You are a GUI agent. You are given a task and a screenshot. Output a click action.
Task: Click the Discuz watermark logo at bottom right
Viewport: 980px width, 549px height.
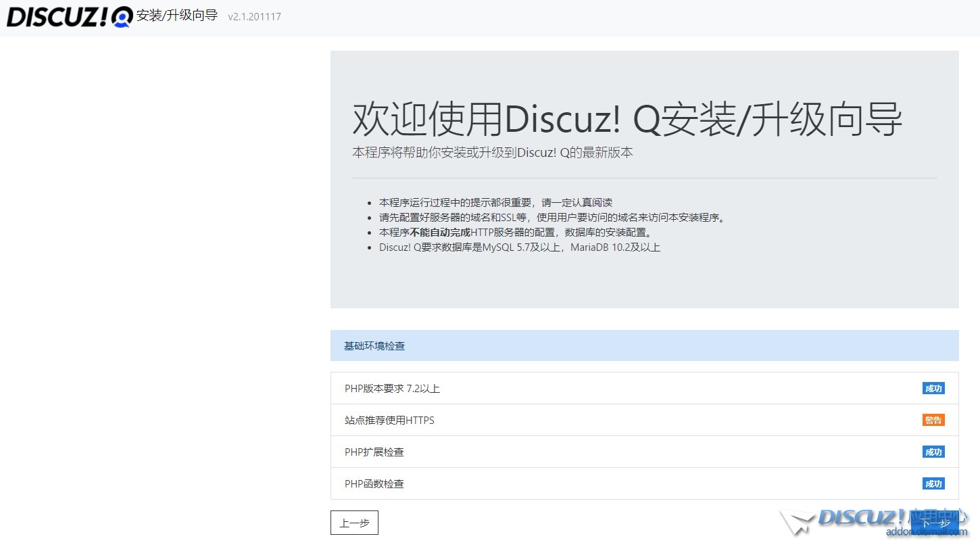(858, 519)
